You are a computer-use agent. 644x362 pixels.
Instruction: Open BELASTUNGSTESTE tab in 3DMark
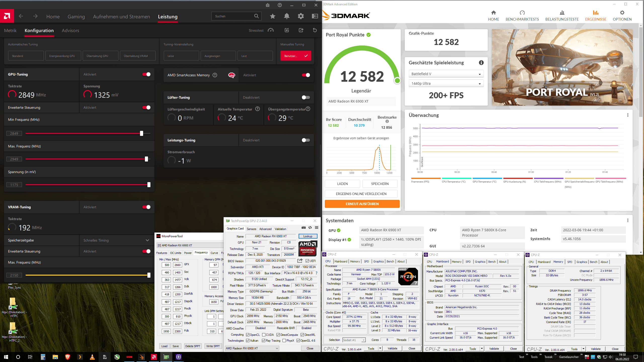pos(562,16)
